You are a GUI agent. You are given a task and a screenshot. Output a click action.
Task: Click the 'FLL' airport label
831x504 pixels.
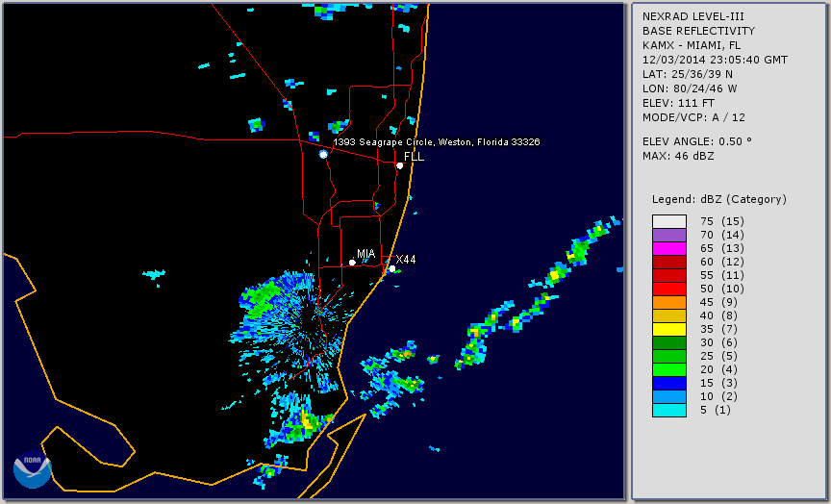tap(414, 157)
